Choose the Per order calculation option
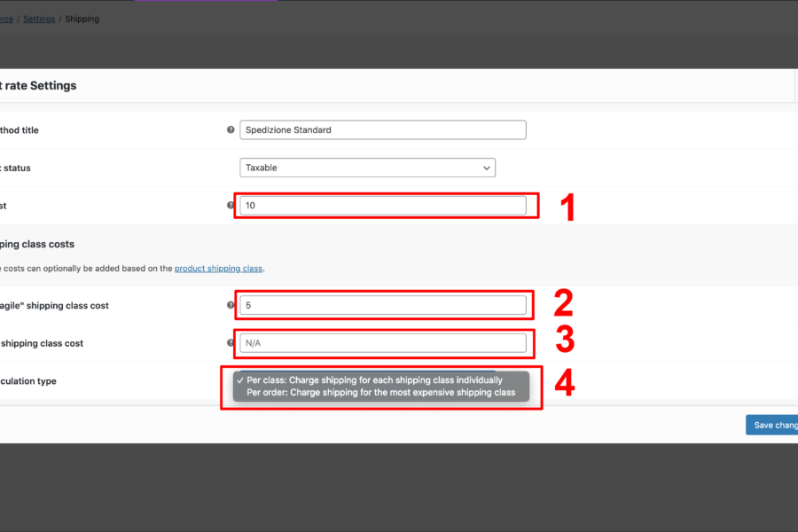This screenshot has width=798, height=532. (381, 393)
